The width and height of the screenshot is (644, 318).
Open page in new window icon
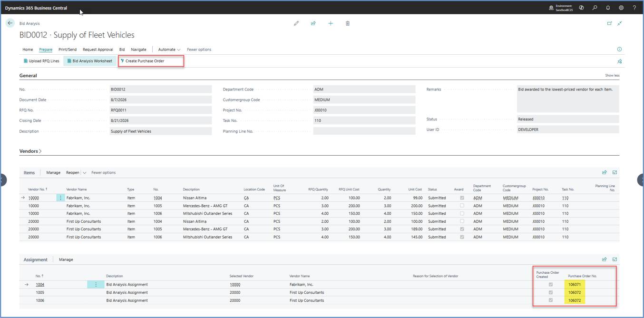point(609,23)
